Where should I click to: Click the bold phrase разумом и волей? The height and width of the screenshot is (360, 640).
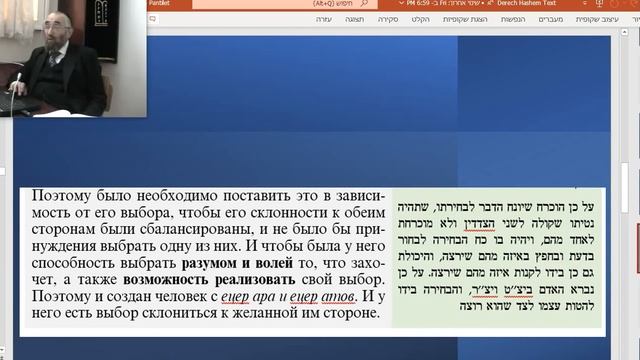click(237, 263)
